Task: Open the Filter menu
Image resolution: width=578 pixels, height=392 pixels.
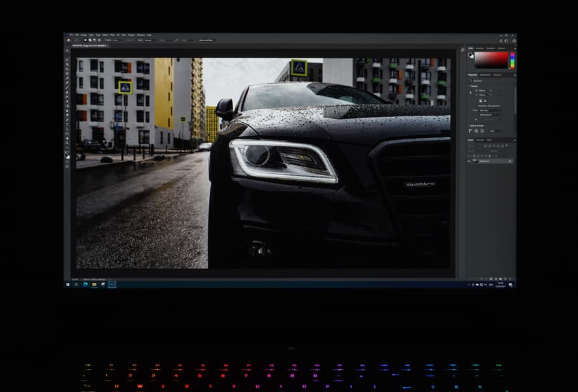Action: click(x=112, y=35)
